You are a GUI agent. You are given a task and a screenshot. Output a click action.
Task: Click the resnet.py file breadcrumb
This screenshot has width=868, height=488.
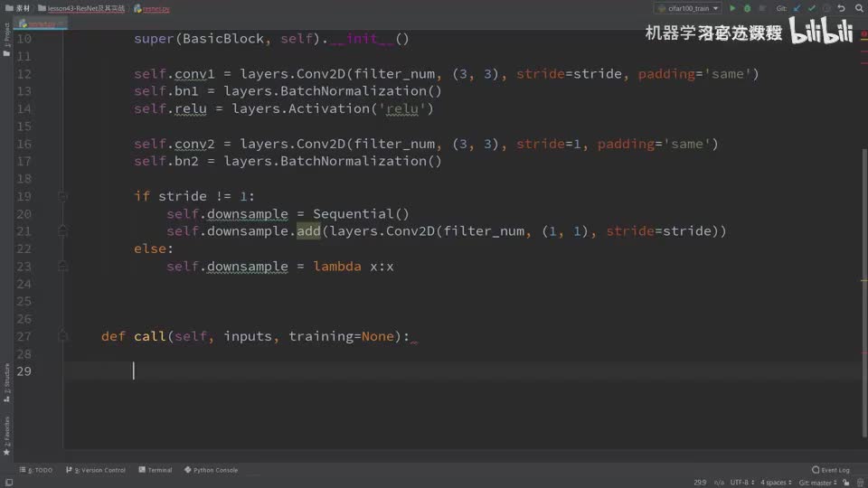pos(152,8)
